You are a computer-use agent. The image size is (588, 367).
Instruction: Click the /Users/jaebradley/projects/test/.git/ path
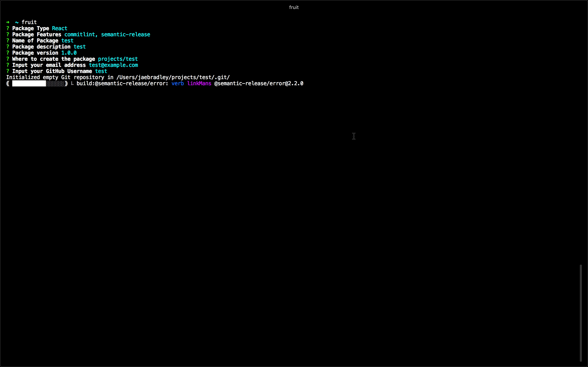coord(173,77)
